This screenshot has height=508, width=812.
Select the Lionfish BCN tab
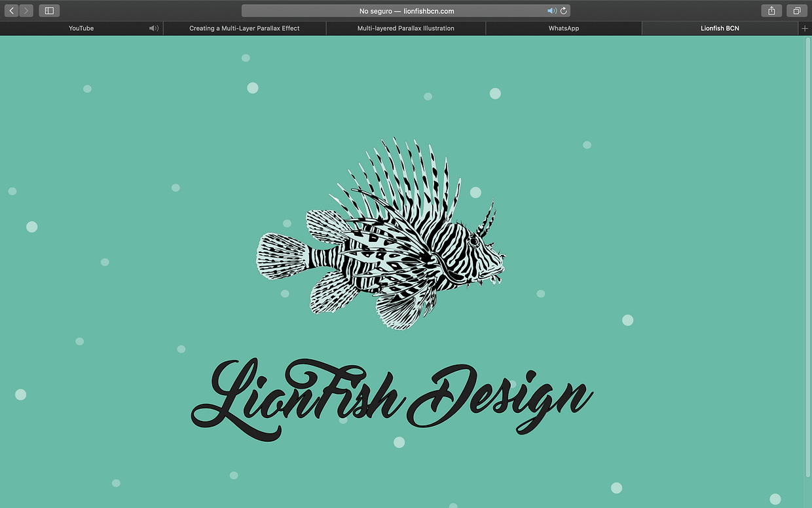pos(720,28)
